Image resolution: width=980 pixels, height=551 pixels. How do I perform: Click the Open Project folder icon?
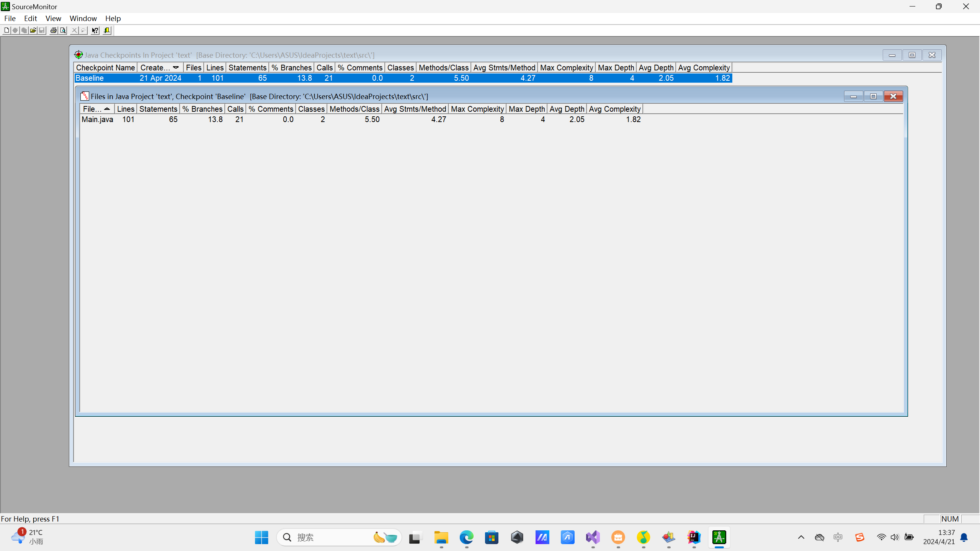(x=33, y=30)
